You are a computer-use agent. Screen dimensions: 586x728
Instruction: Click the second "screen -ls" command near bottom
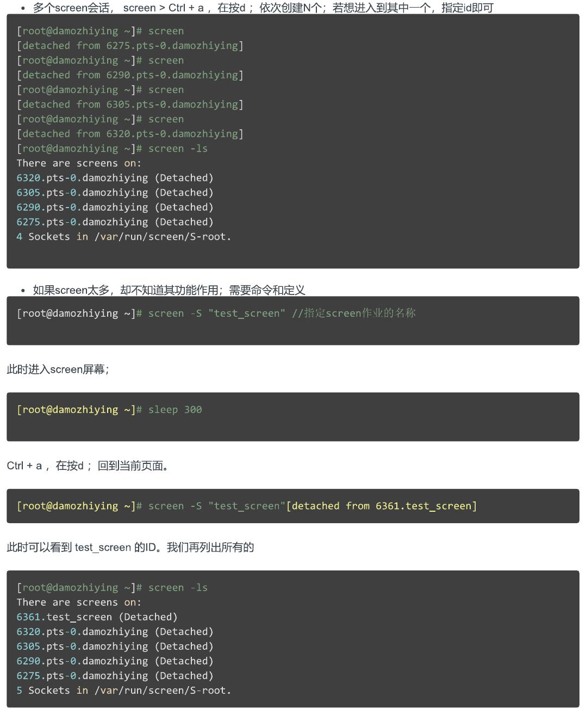click(x=178, y=588)
